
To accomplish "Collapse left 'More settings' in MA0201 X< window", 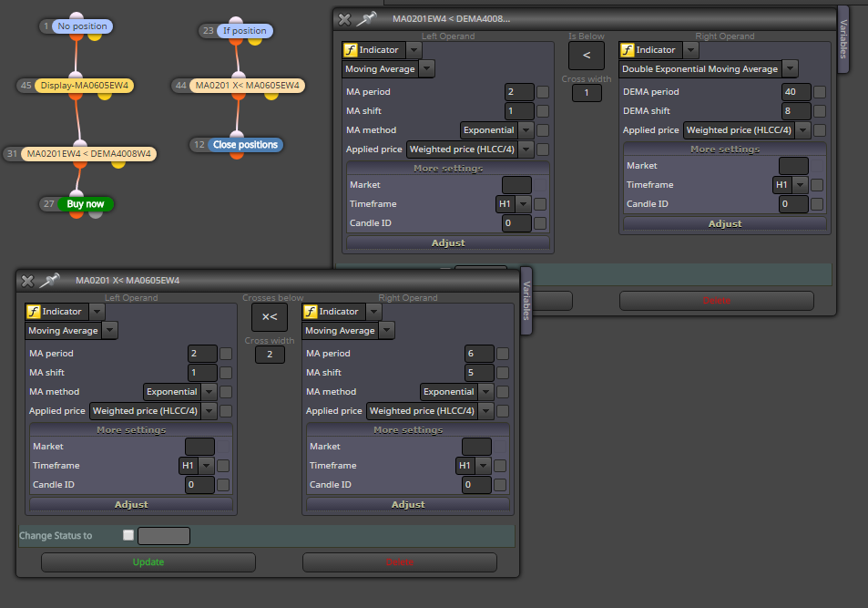I will point(131,430).
